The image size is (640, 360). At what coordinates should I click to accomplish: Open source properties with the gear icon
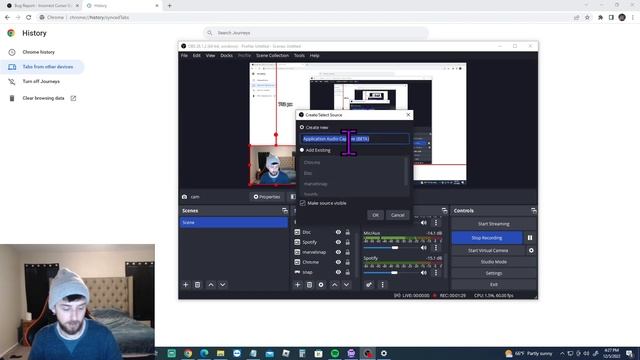pos(321,284)
